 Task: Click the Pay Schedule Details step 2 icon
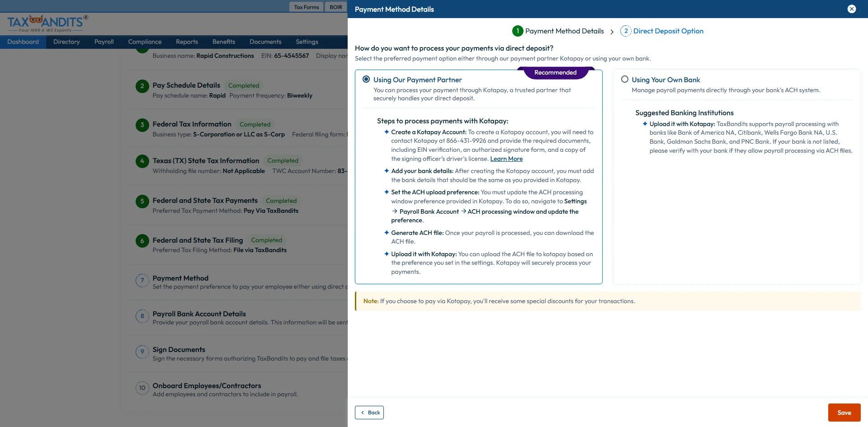coord(142,86)
